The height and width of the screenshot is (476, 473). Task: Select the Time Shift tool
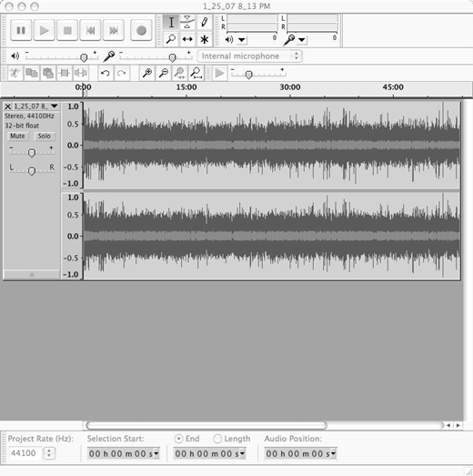coord(187,39)
